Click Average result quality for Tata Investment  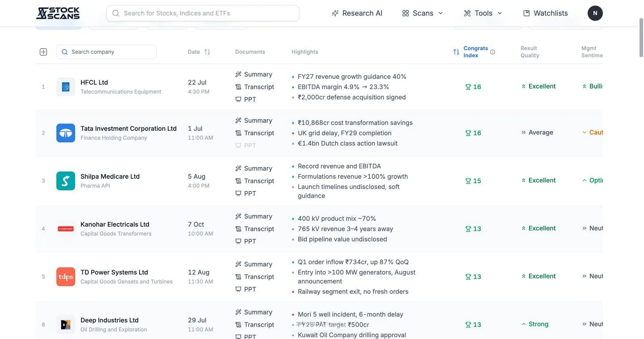coord(537,133)
